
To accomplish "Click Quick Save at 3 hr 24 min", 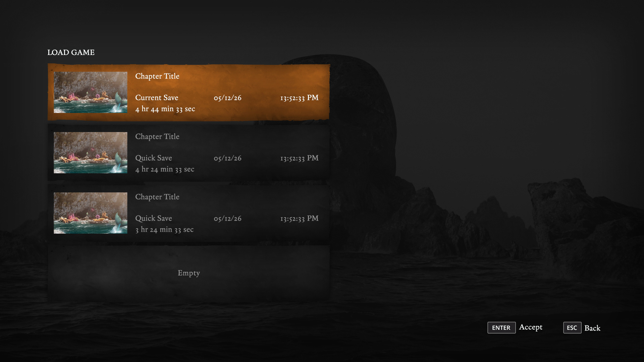I will (154, 219).
